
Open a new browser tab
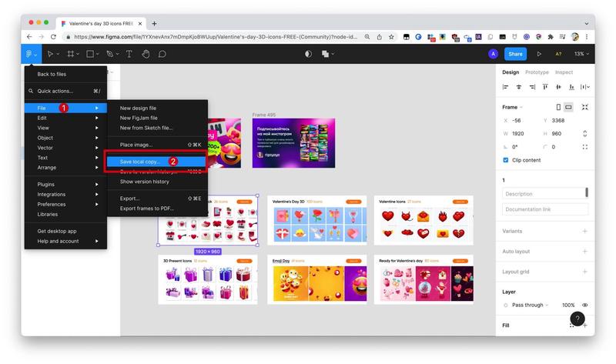pyautogui.click(x=155, y=24)
